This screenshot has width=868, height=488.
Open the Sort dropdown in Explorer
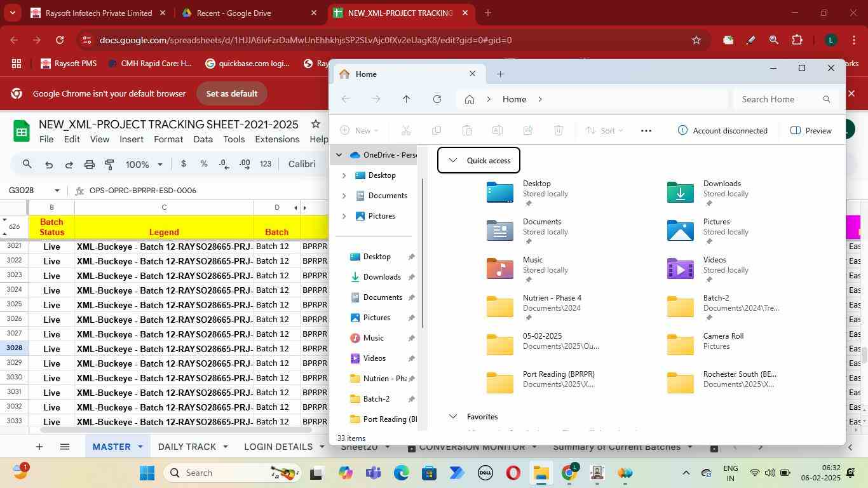pyautogui.click(x=604, y=130)
